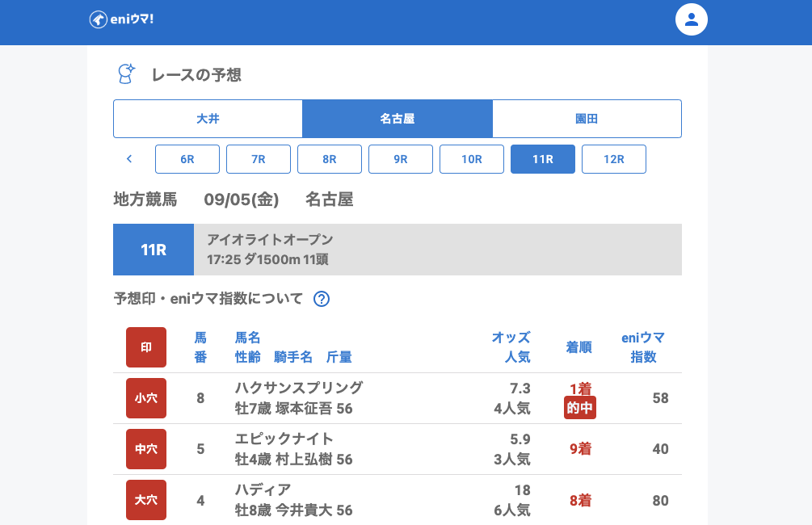Click the eniウマ! logo

pyautogui.click(x=121, y=19)
